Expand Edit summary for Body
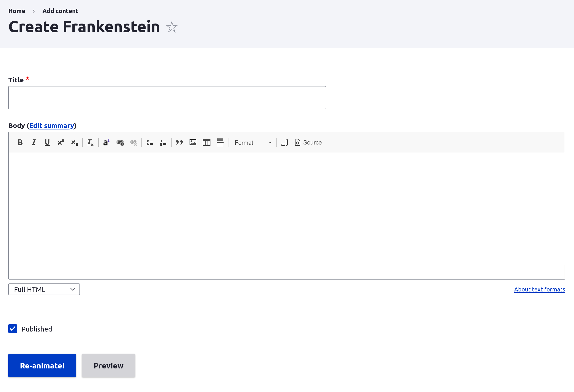Screen dimensions: 574x392 (x=52, y=126)
